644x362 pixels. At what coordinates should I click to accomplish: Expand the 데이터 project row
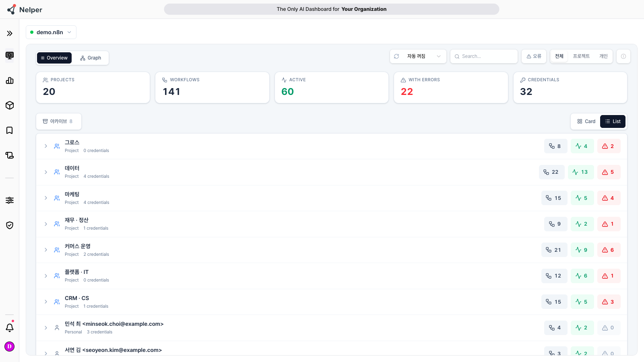(x=46, y=172)
